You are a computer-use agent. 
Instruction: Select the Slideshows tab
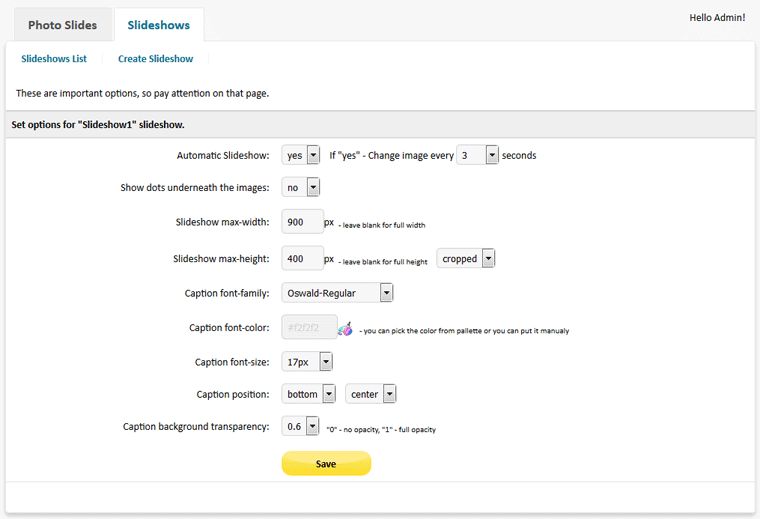tap(159, 24)
